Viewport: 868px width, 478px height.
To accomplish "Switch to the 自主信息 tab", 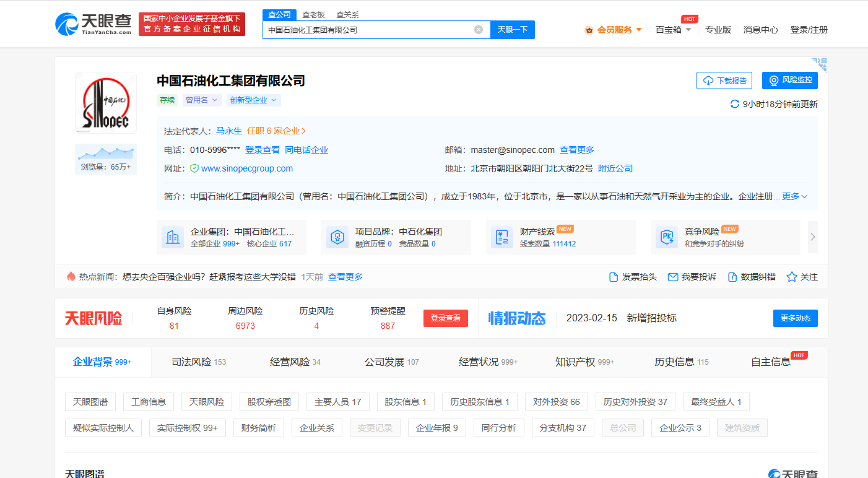I will coord(771,362).
